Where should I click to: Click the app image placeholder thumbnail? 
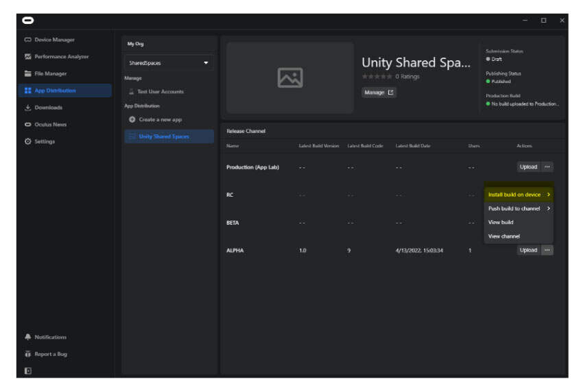coord(290,78)
